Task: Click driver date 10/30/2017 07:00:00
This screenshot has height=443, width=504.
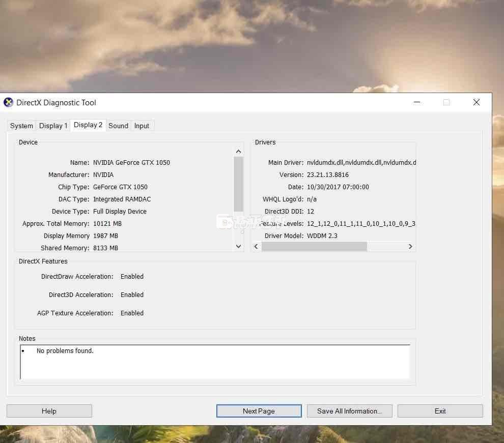Action: click(338, 187)
